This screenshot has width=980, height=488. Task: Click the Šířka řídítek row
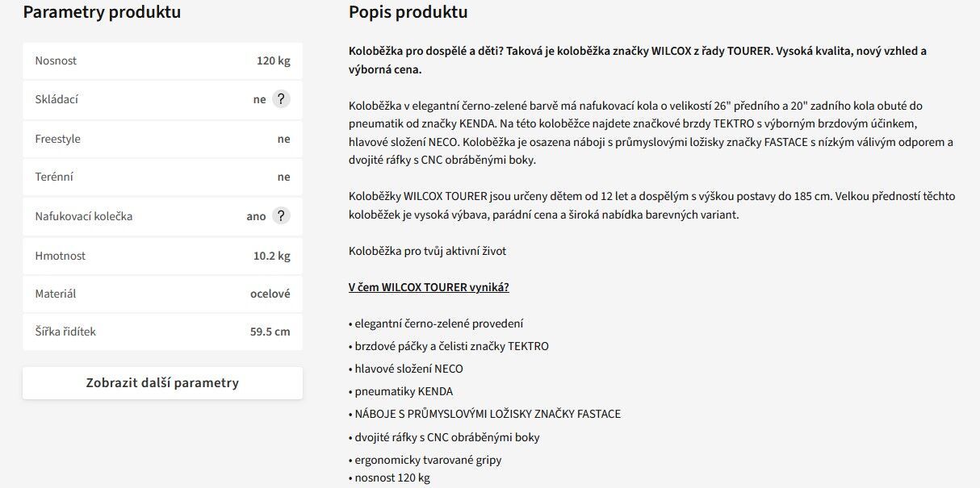pyautogui.click(x=162, y=332)
